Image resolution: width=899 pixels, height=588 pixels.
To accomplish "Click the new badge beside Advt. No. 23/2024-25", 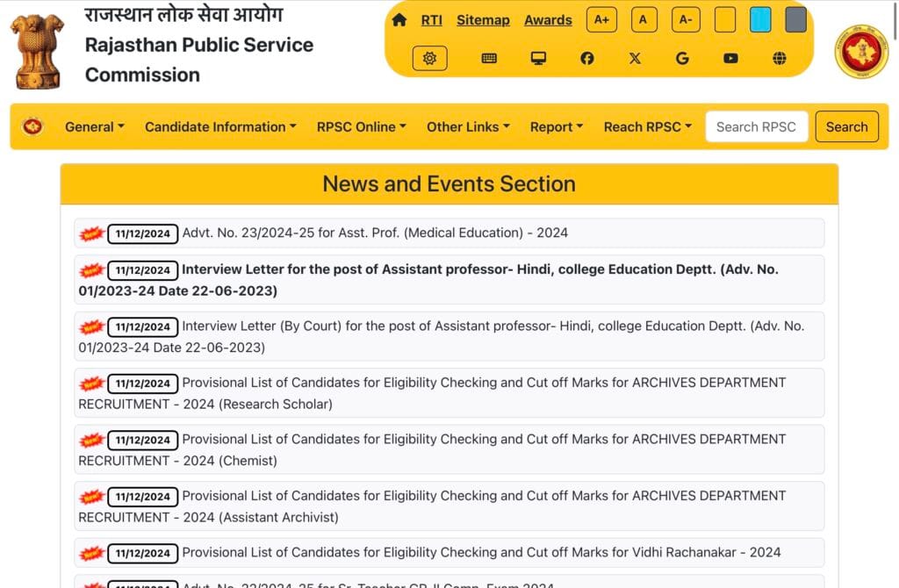I will pos(91,233).
